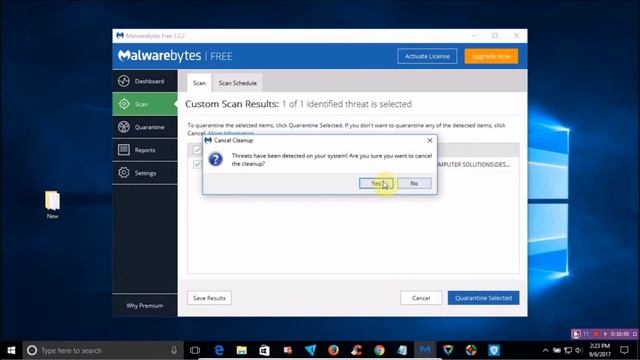The image size is (640, 360).
Task: Open blue shield app in taskbar
Action: tap(494, 350)
